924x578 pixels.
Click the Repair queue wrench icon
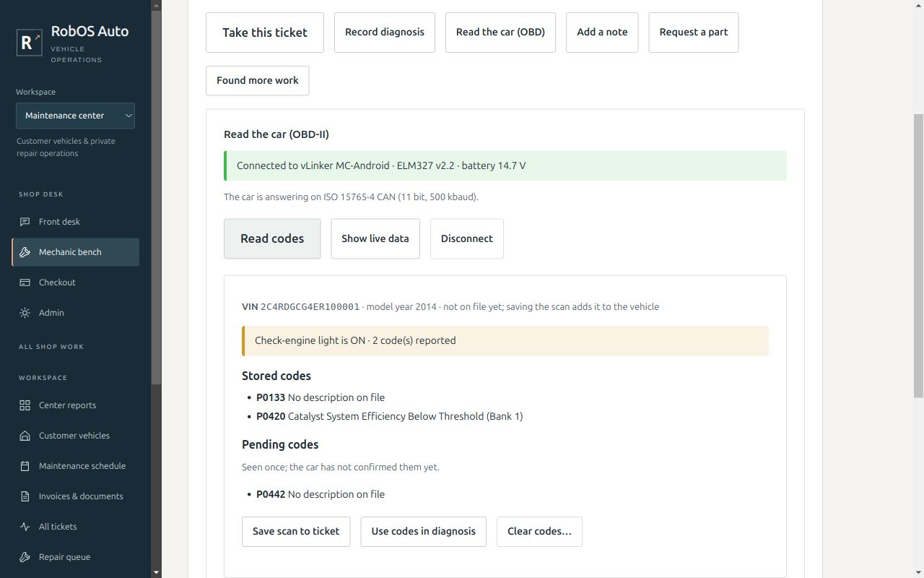tap(25, 557)
